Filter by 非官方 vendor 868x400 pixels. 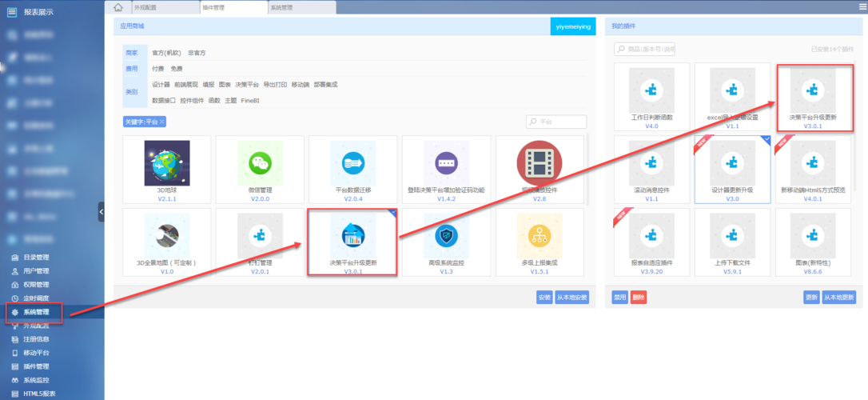[197, 53]
